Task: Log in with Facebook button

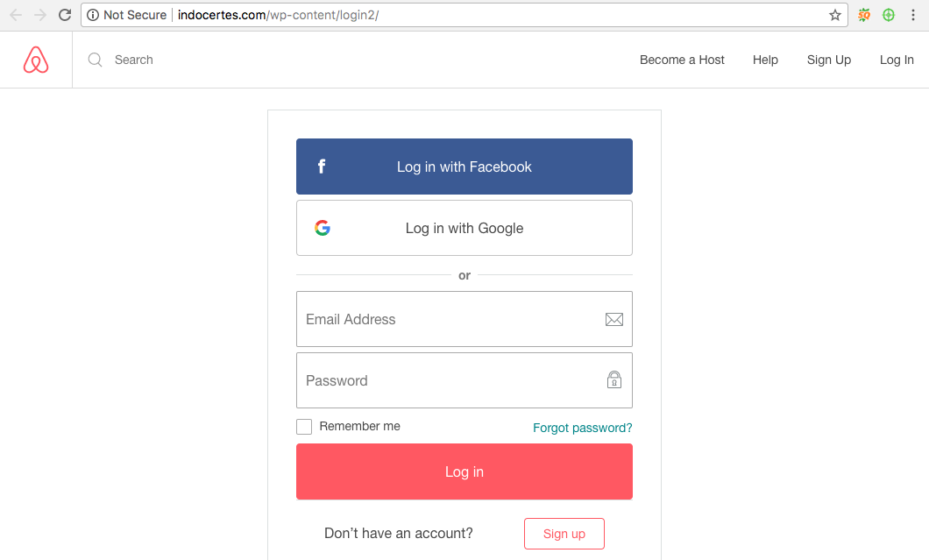Action: 464,167
